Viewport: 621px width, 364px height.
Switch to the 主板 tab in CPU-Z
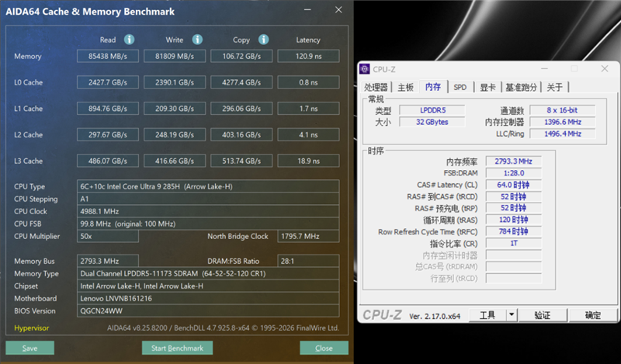coord(405,87)
